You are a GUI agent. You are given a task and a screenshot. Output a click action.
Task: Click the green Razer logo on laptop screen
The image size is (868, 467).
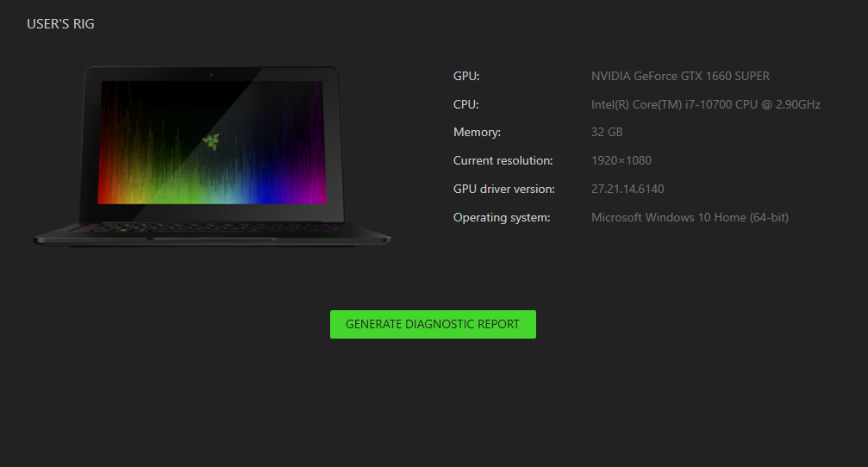point(211,141)
